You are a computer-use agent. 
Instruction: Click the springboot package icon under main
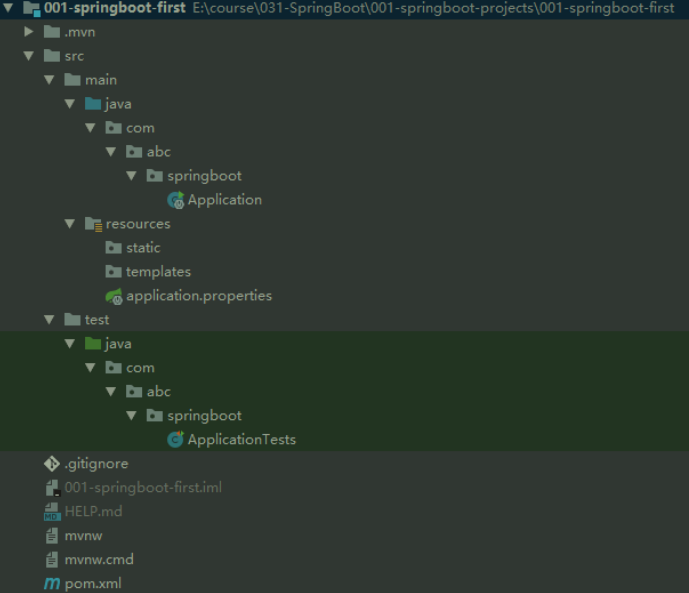(154, 176)
